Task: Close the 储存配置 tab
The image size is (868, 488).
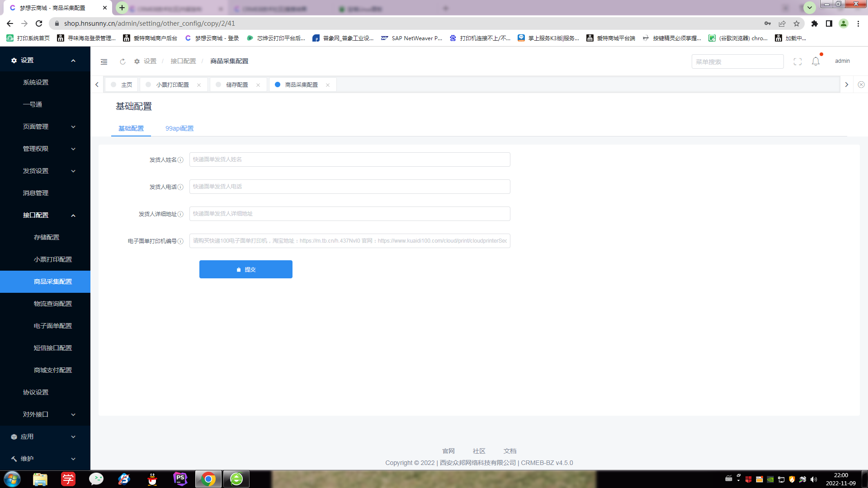Action: (x=258, y=85)
